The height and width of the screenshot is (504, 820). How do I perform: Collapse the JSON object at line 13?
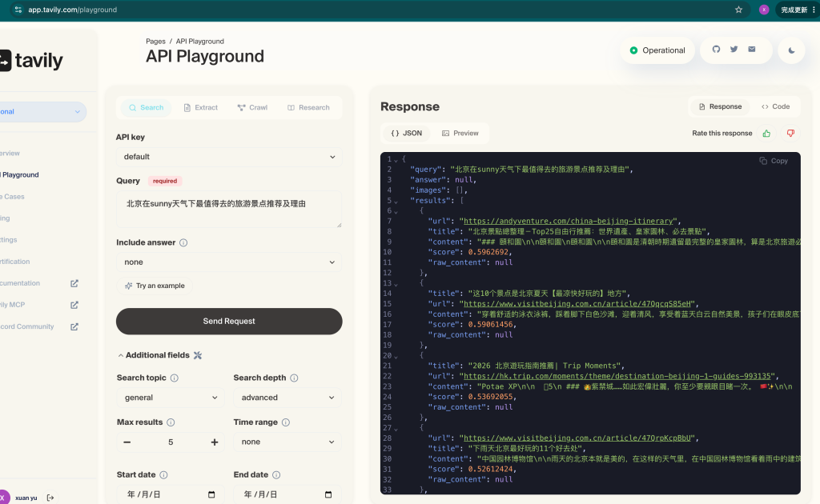tap(396, 284)
